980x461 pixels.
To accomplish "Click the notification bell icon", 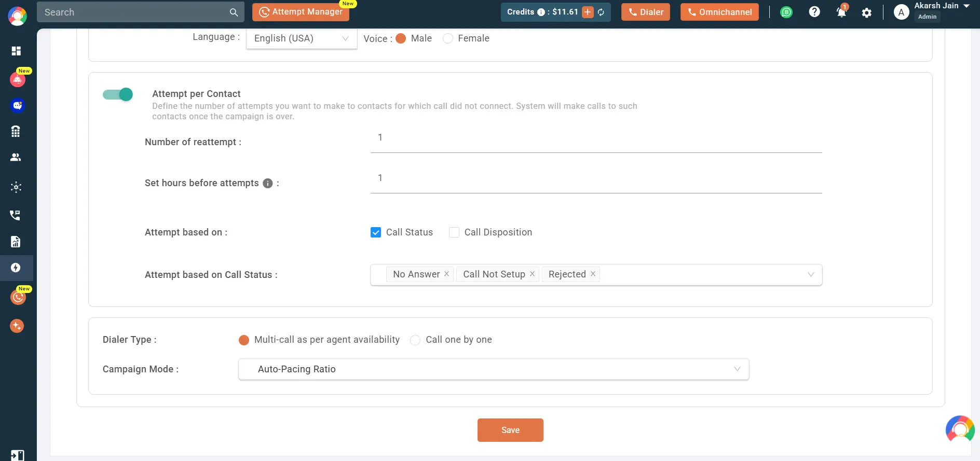I will point(841,12).
